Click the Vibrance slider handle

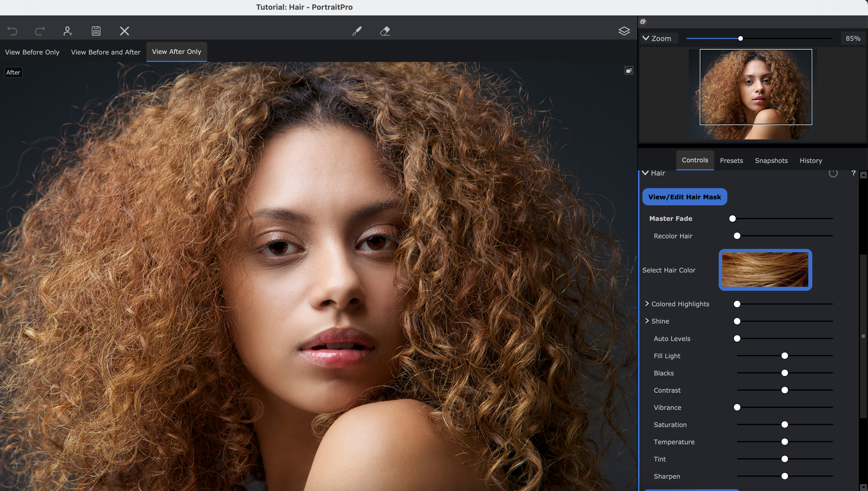click(737, 407)
